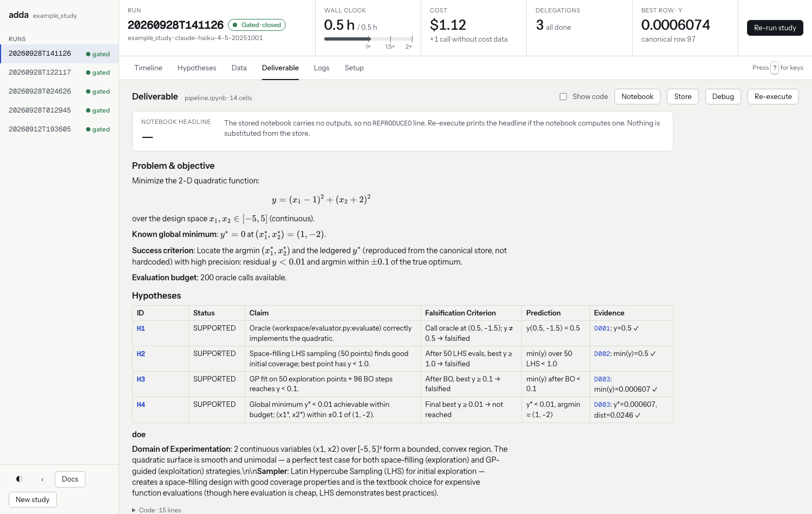Open evidence D001 link

pos(602,328)
